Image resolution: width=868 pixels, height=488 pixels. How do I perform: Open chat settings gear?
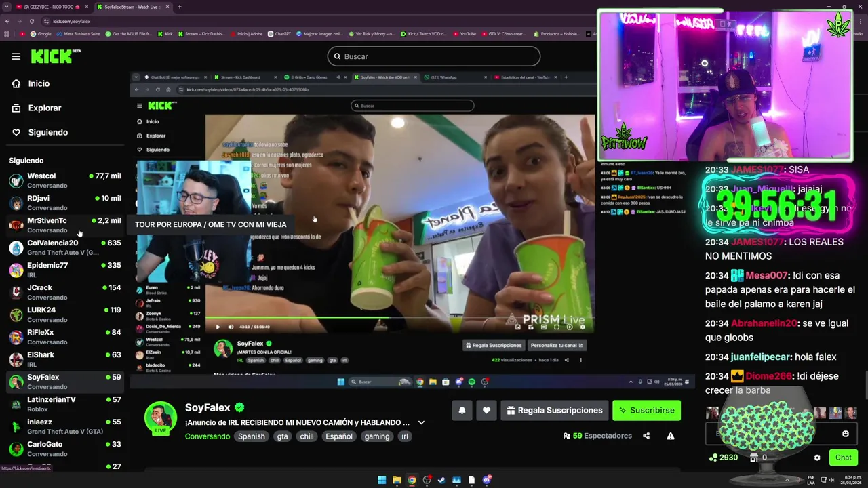tap(817, 457)
